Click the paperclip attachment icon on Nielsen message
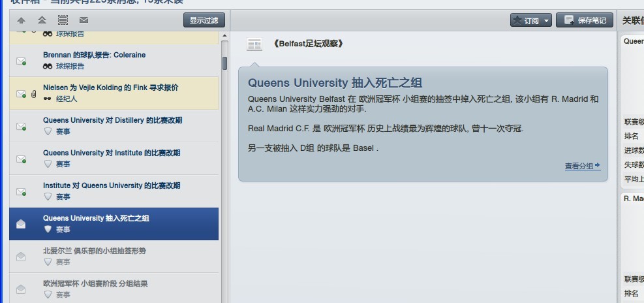 [x=33, y=94]
